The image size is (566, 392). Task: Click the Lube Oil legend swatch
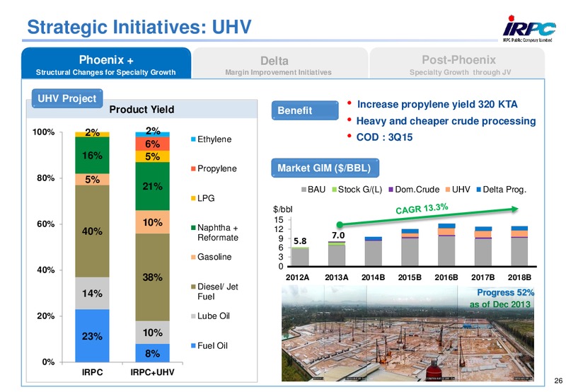(193, 316)
